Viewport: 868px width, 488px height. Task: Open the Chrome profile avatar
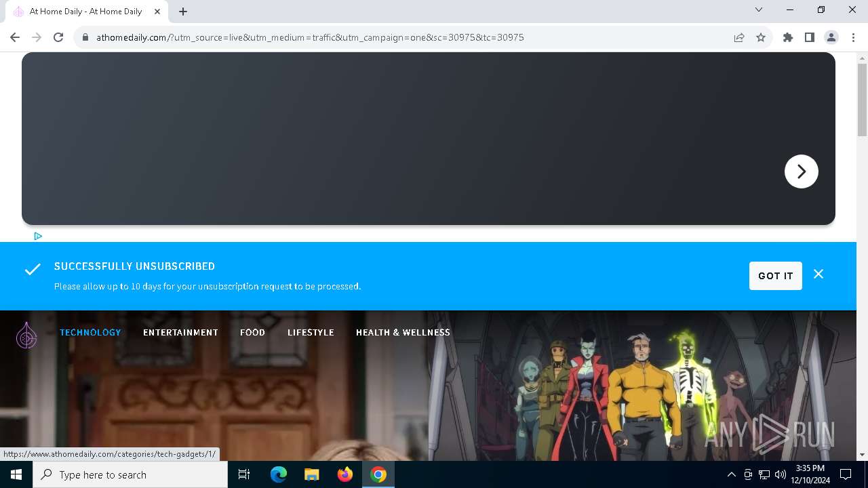point(831,37)
